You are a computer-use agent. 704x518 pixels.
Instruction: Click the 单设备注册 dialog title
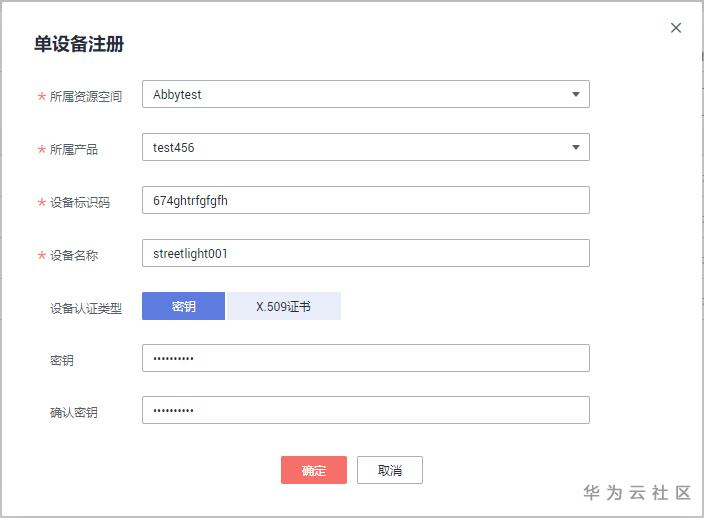pos(79,44)
